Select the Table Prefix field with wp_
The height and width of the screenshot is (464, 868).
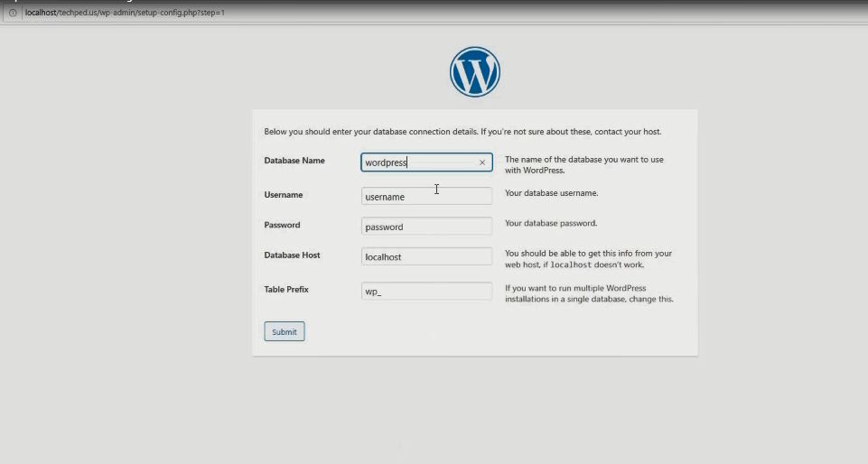click(426, 292)
